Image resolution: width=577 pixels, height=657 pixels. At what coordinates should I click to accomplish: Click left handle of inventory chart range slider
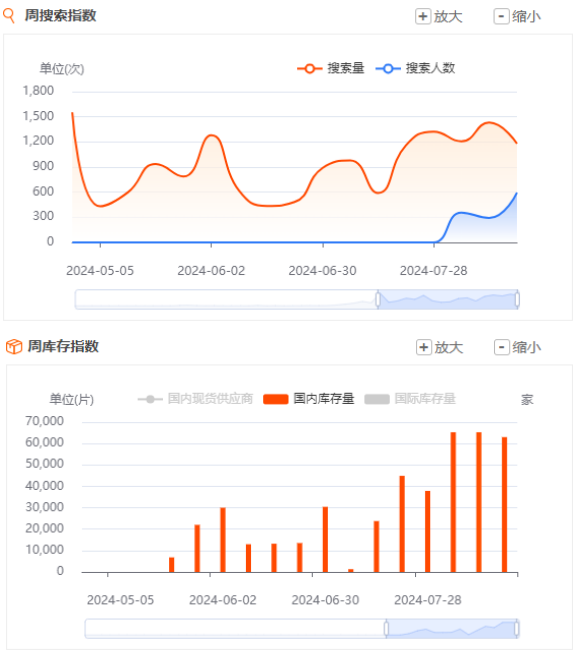386,629
